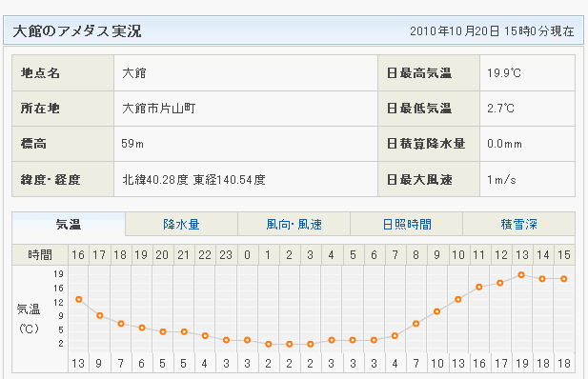Click the coordinates 北緯40.28度 東経140.54度

point(193,180)
